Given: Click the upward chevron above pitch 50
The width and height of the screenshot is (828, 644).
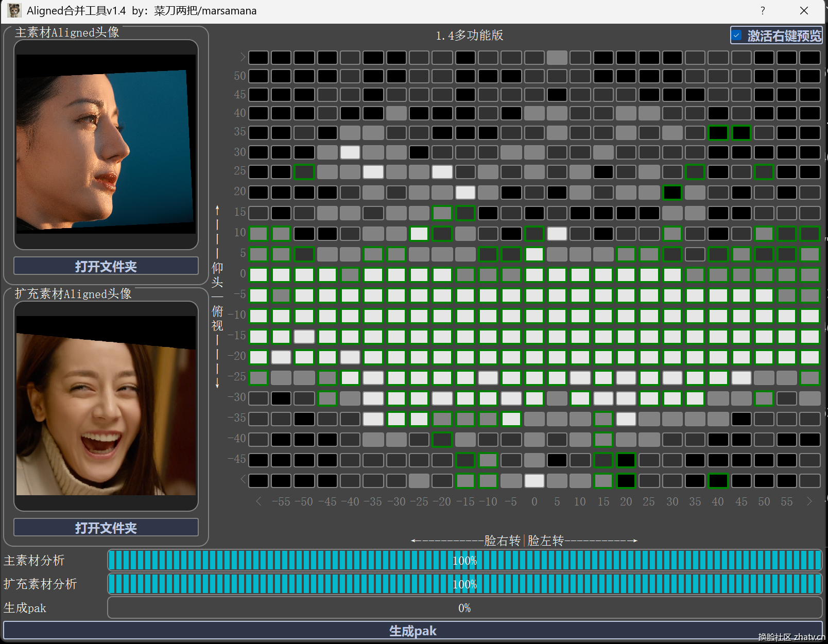Looking at the screenshot, I should coord(243,57).
